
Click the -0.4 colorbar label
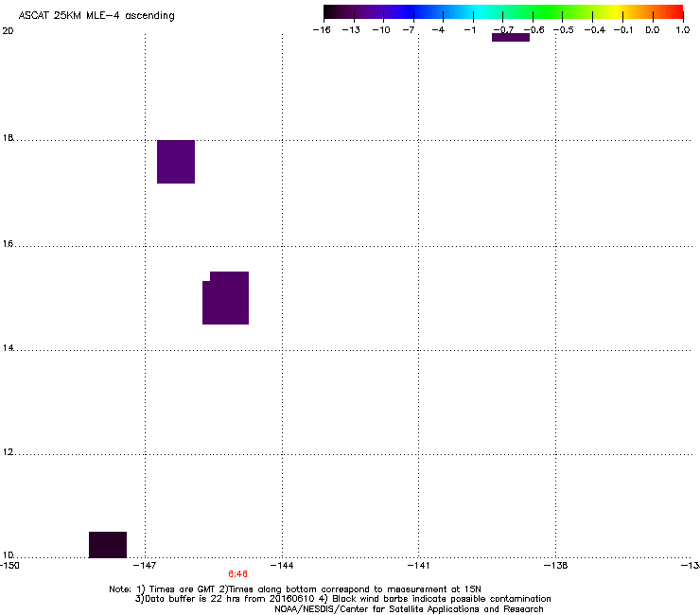click(595, 30)
